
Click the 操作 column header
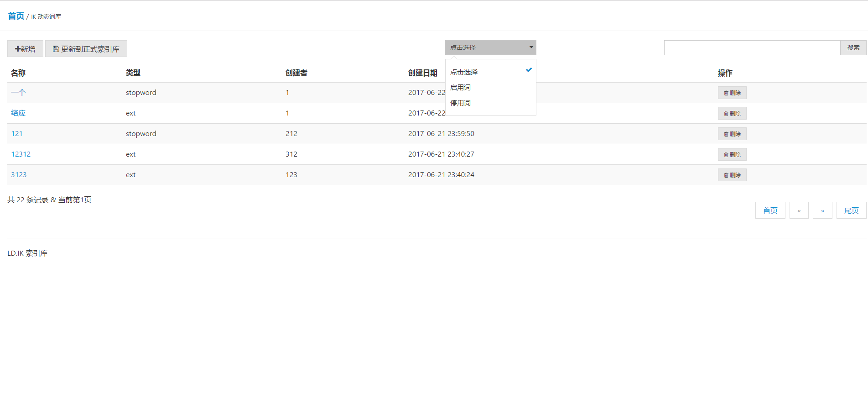725,73
